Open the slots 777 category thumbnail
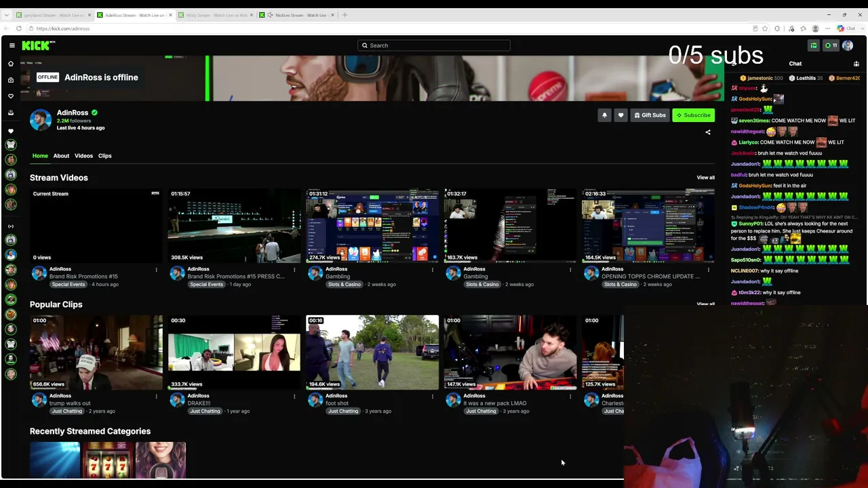 pos(108,460)
